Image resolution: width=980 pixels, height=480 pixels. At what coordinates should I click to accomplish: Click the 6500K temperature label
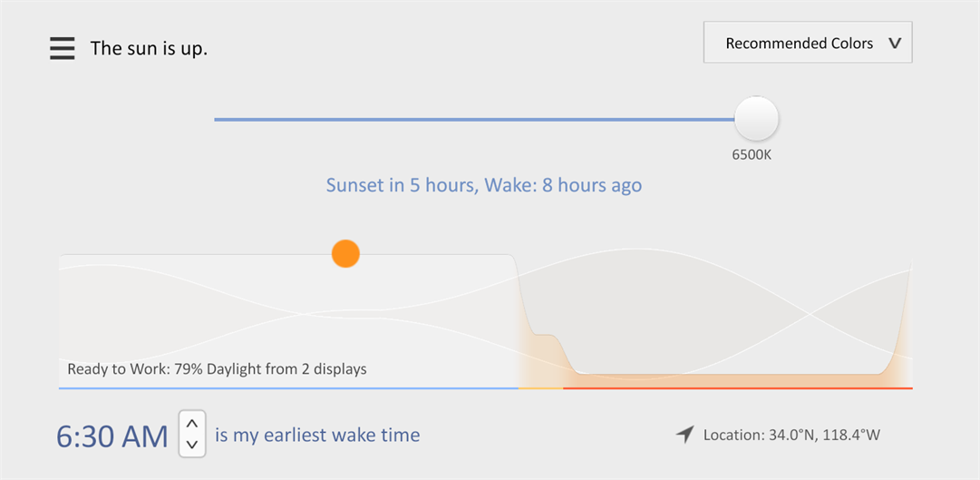coord(752,155)
